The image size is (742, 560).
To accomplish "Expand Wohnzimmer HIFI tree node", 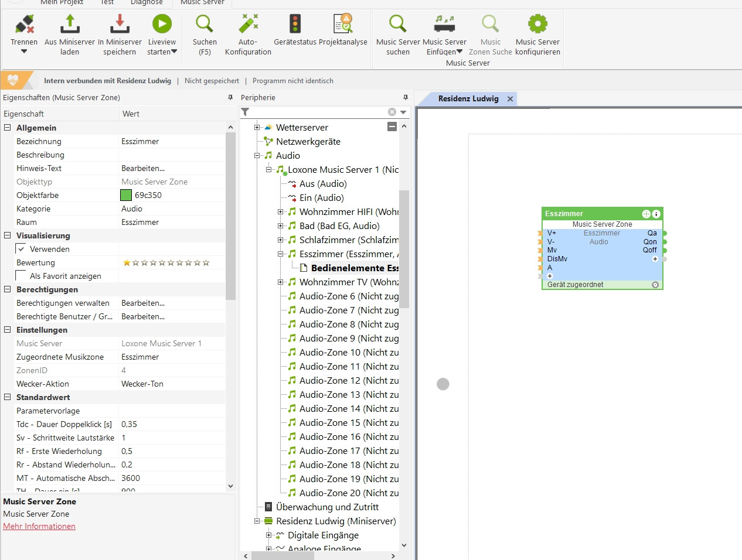I will click(x=280, y=212).
